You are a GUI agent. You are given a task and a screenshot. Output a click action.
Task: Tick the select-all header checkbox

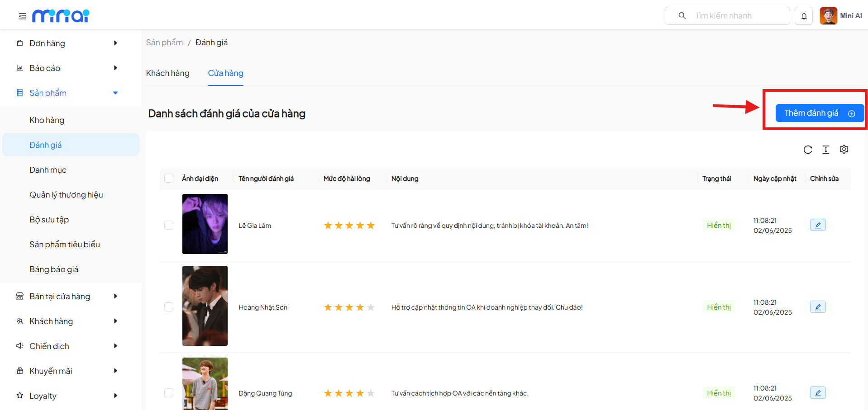tap(169, 178)
